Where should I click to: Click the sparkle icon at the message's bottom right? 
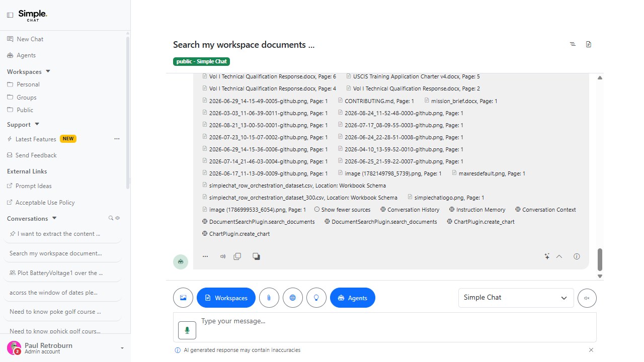point(547,256)
